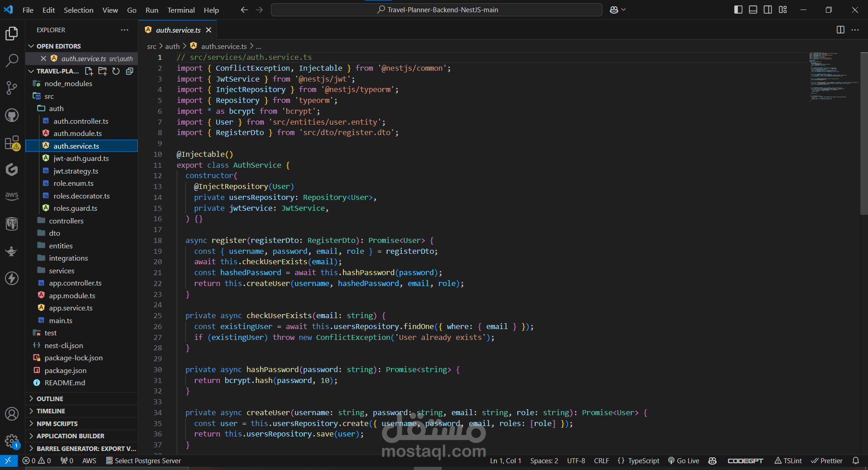
Task: Open jwt.strategy.ts in the file tree
Action: 76,171
